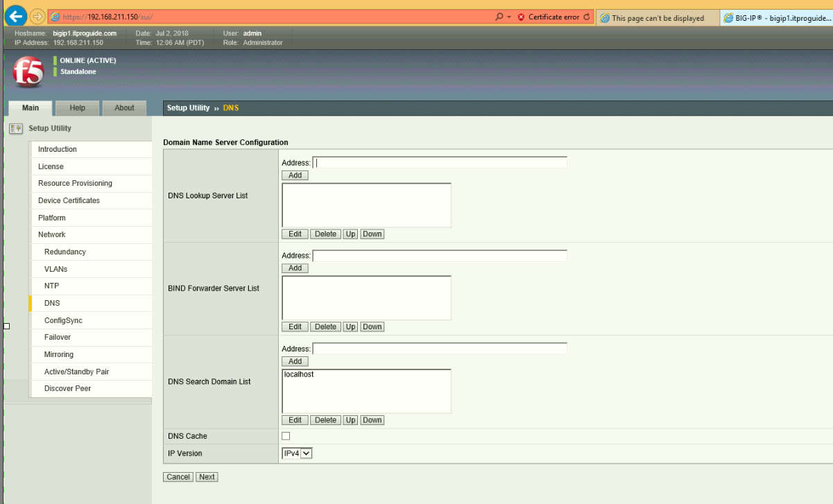The image size is (833, 504).
Task: Select DNS under Network
Action: click(90, 303)
